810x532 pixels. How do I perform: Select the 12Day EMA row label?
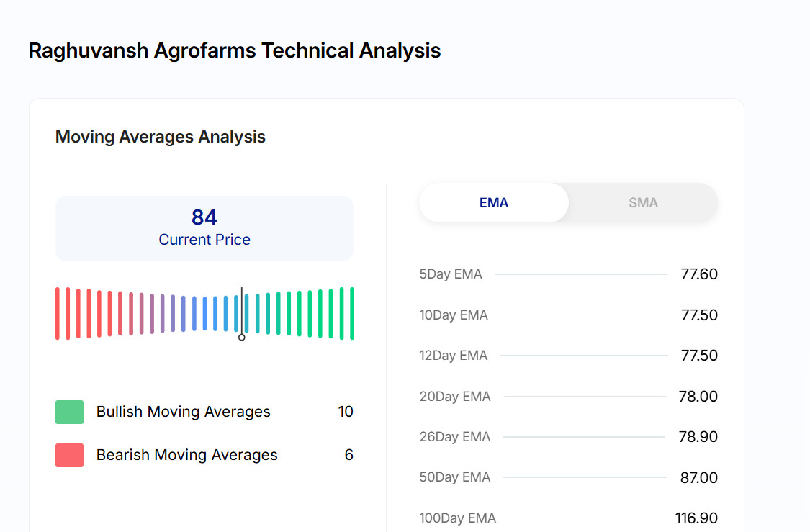coord(454,356)
